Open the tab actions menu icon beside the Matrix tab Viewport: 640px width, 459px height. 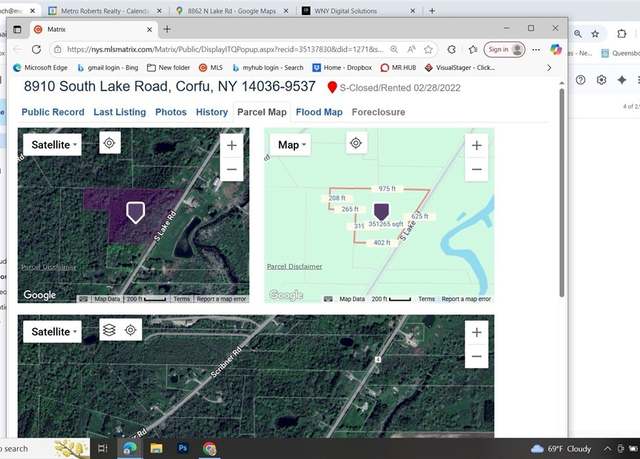pyautogui.click(x=17, y=29)
